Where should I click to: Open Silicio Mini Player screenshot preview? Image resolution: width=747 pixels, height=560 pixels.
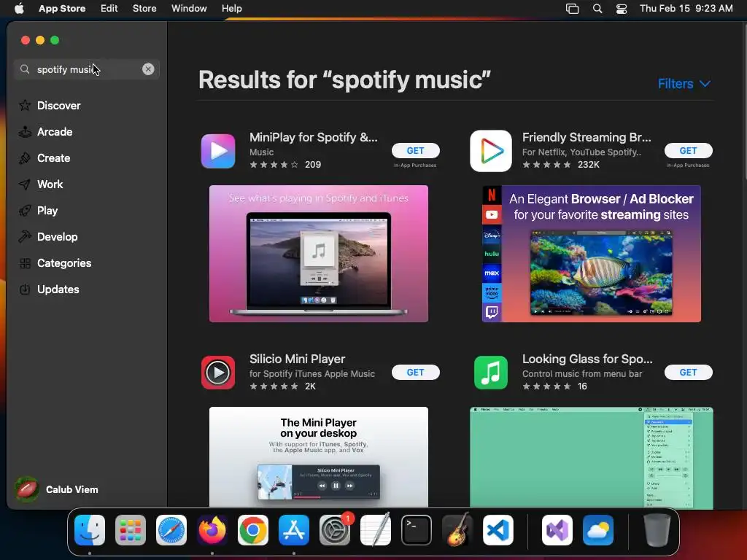(x=319, y=456)
